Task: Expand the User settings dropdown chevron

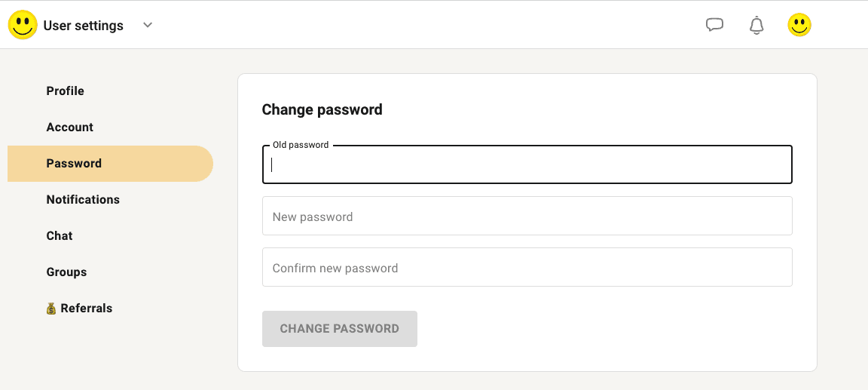Action: click(x=148, y=25)
